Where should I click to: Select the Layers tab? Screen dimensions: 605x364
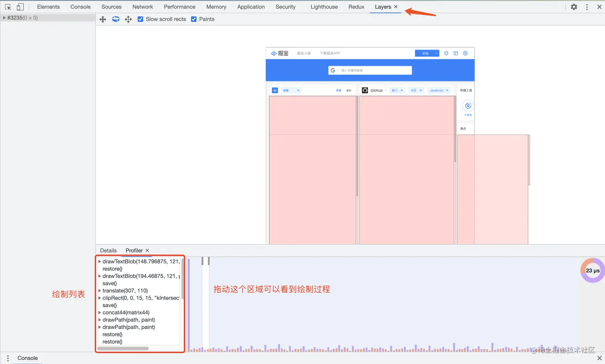coord(383,7)
